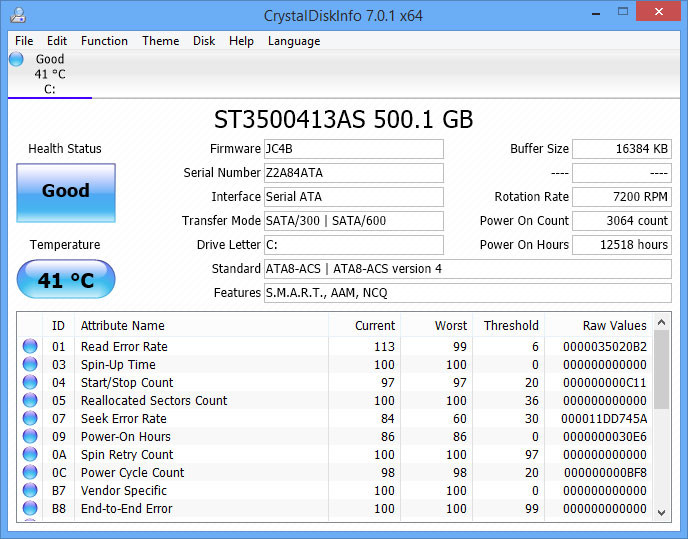Click the status orb for End-to-End Error
Screen dimensions: 688x539
pyautogui.click(x=30, y=508)
